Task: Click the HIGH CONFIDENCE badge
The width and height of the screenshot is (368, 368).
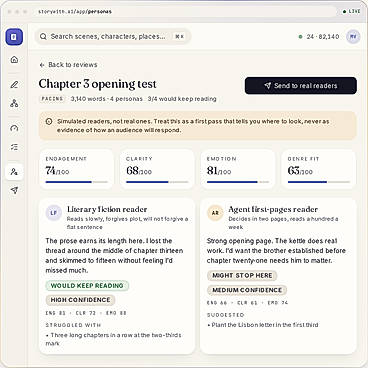Action: [80, 300]
